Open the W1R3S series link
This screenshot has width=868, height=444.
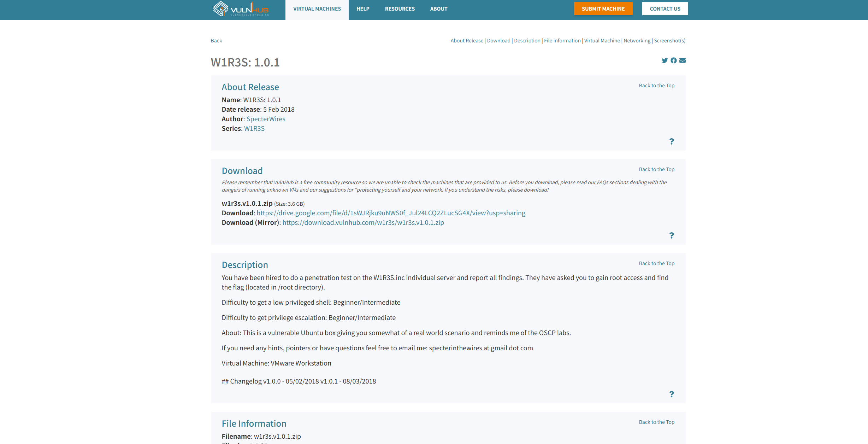(254, 129)
